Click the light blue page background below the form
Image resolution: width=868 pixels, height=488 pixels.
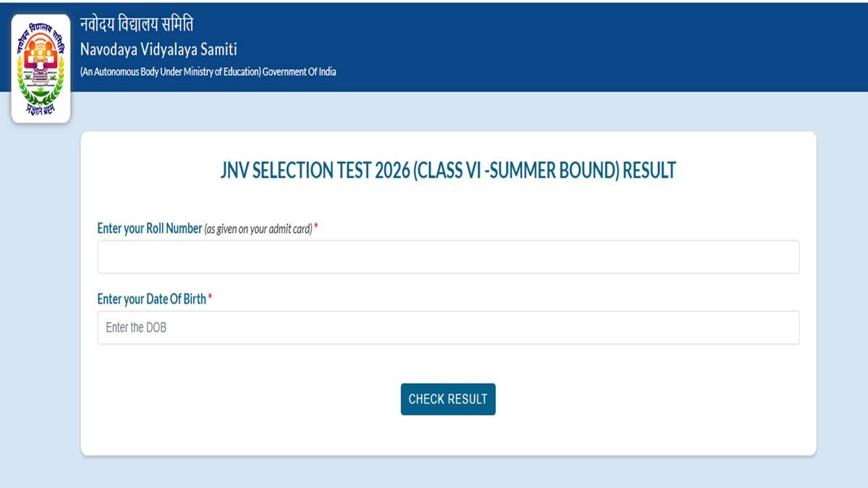pos(448,472)
